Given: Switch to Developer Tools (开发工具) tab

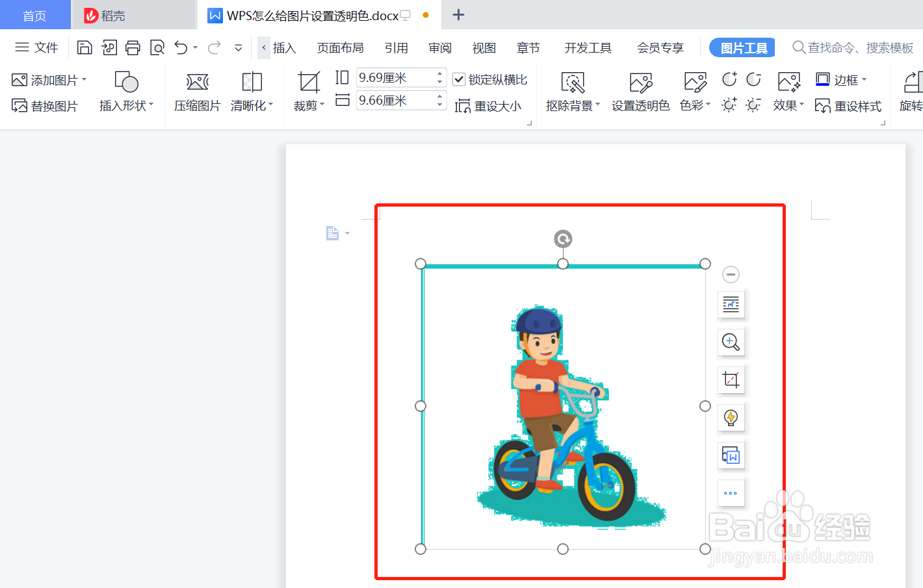Looking at the screenshot, I should pos(588,47).
